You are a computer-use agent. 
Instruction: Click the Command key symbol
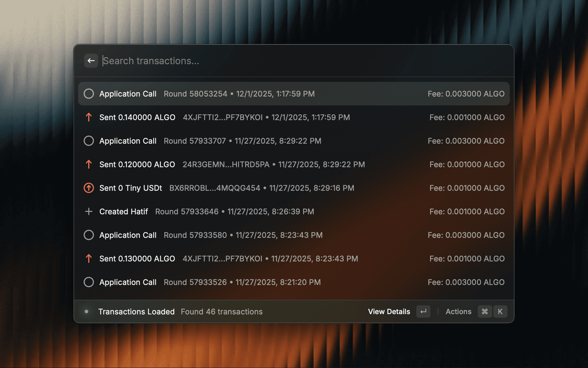pyautogui.click(x=485, y=311)
